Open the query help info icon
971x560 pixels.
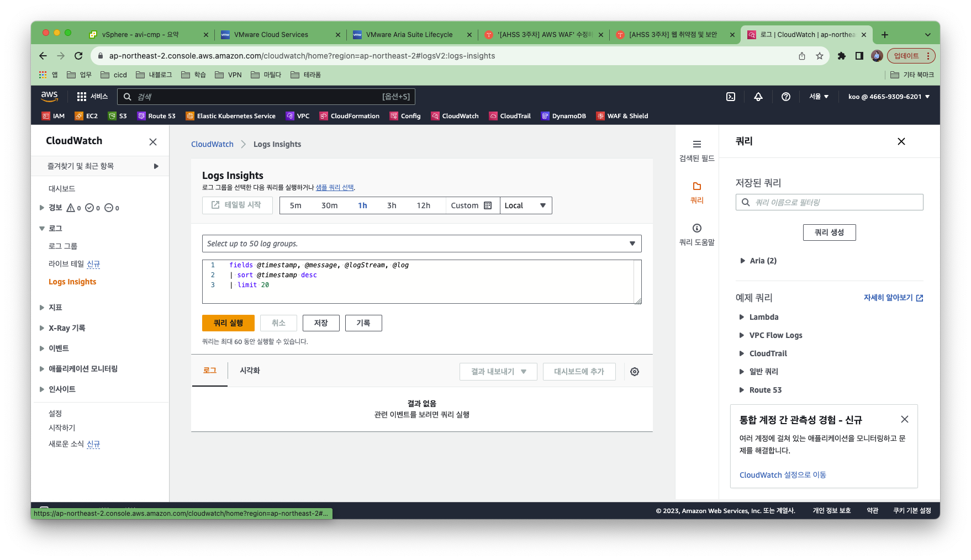coord(697,228)
